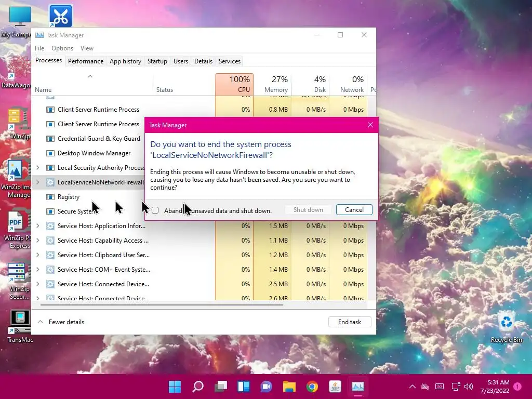Image resolution: width=532 pixels, height=399 pixels.
Task: Open taskbar Search
Action: coord(198,387)
